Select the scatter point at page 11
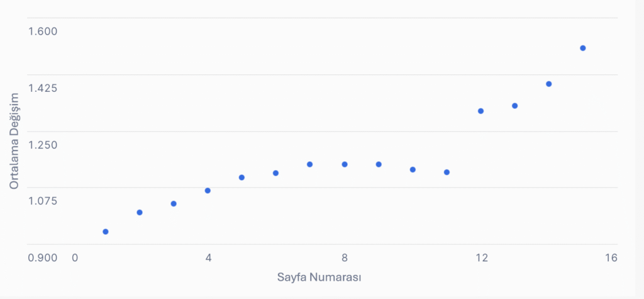 click(447, 172)
